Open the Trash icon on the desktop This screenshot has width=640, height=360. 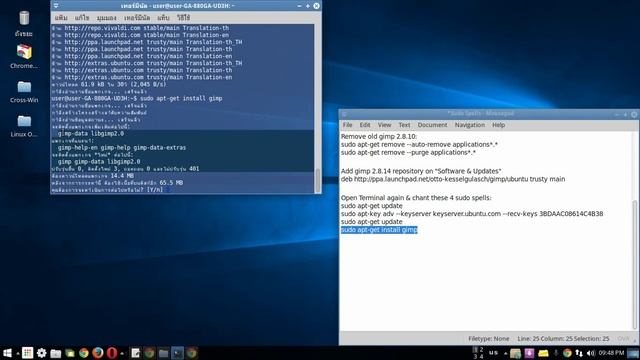[24, 18]
